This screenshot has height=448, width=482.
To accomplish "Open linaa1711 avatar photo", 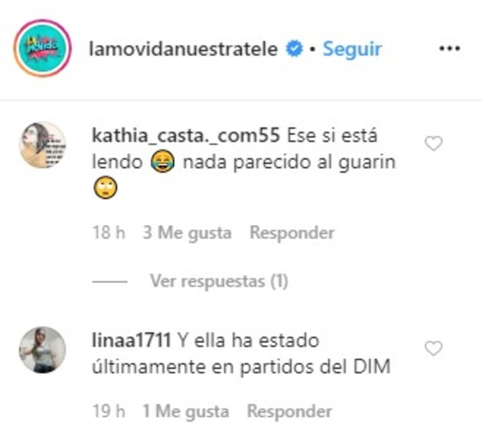I will click(42, 350).
